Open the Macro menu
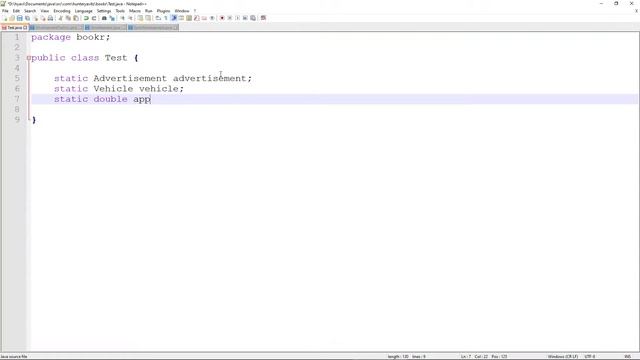The width and height of the screenshot is (640, 360). pos(135,11)
